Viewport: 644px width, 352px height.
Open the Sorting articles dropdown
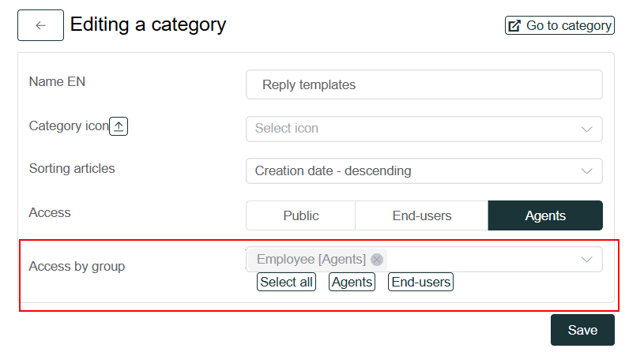click(x=411, y=171)
